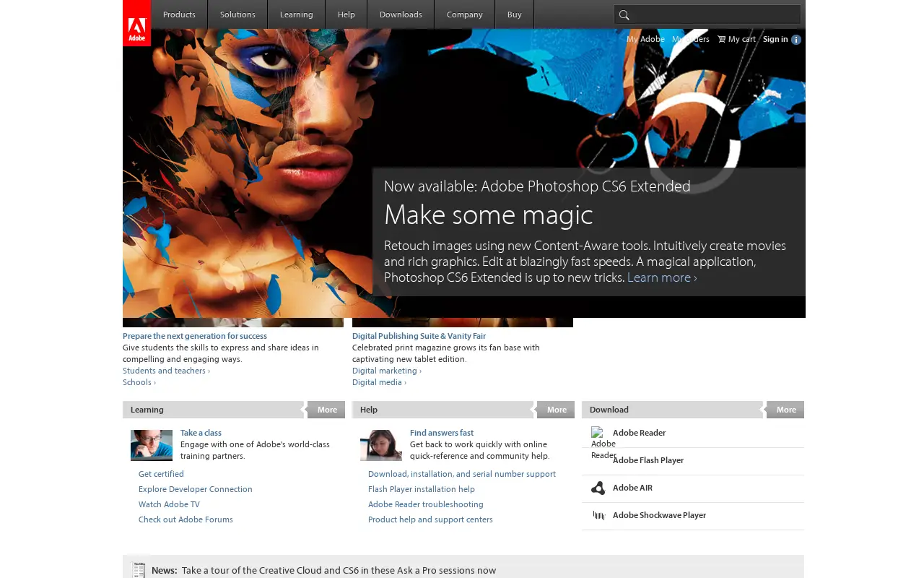Click the News document icon

(x=139, y=570)
